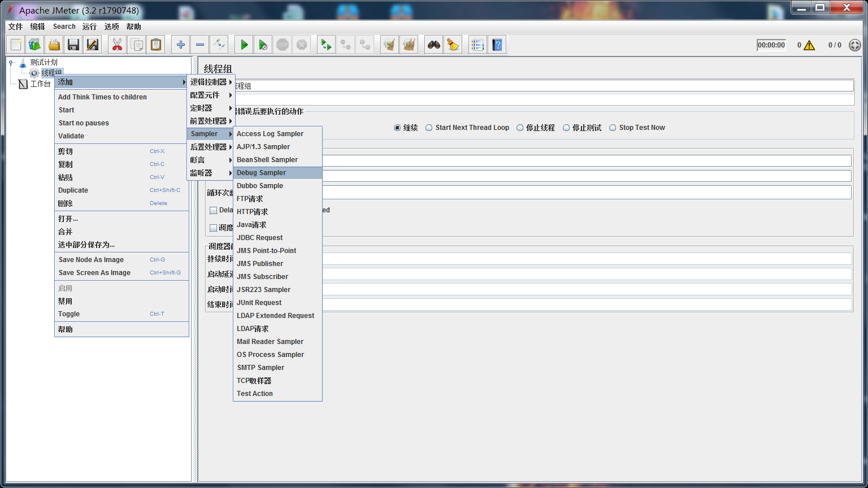The width and height of the screenshot is (868, 488).
Task: Select the 停止测试 radio button
Action: (566, 128)
